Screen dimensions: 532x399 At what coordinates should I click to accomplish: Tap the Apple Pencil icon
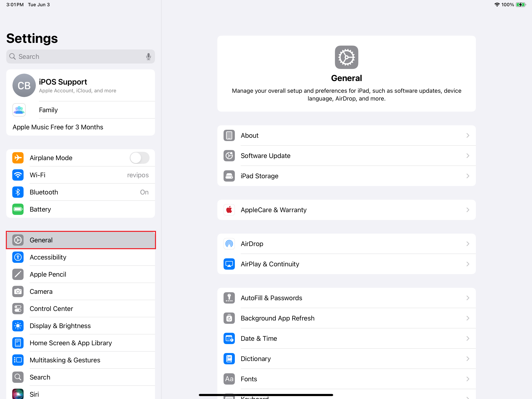[18, 274]
